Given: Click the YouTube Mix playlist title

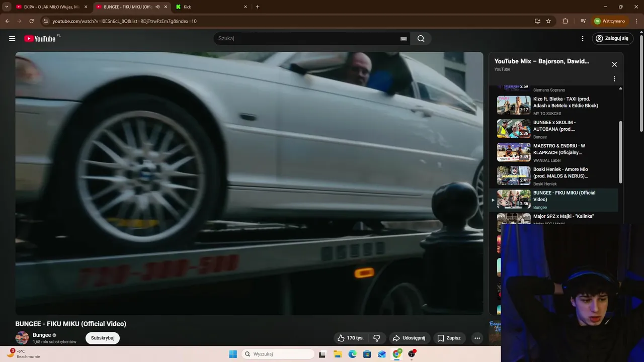Looking at the screenshot, I should point(541,61).
